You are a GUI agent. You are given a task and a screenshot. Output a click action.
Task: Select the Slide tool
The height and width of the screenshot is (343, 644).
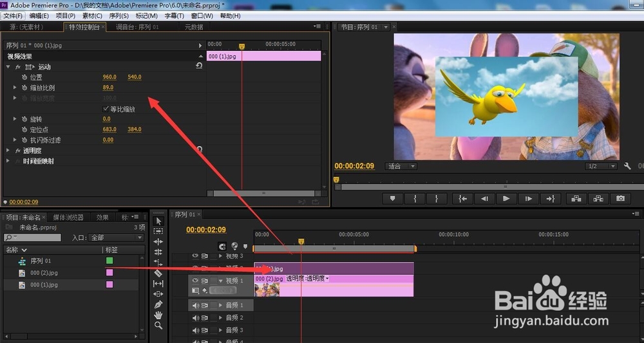coord(158,293)
